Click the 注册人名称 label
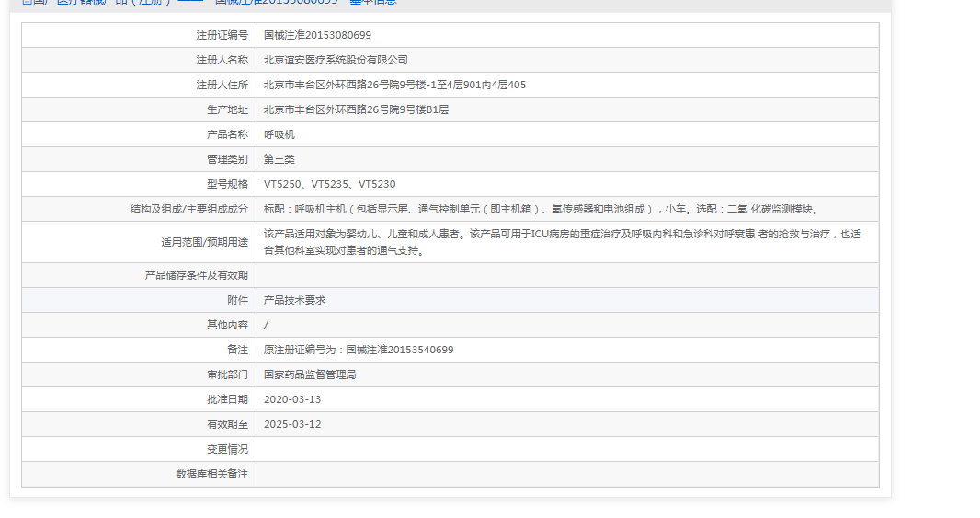 pyautogui.click(x=222, y=60)
